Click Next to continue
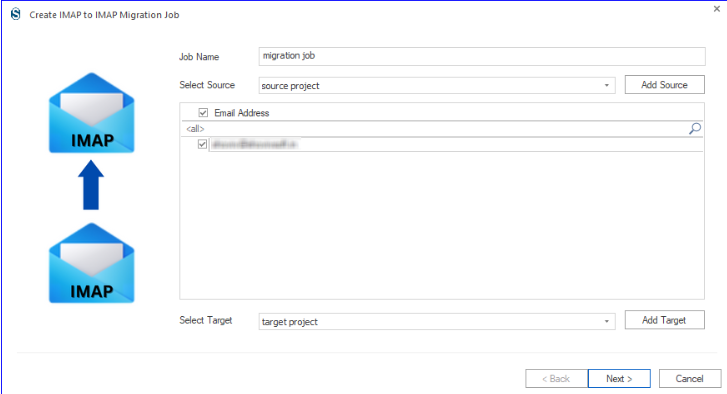Image resolution: width=727 pixels, height=394 pixels. [x=619, y=379]
